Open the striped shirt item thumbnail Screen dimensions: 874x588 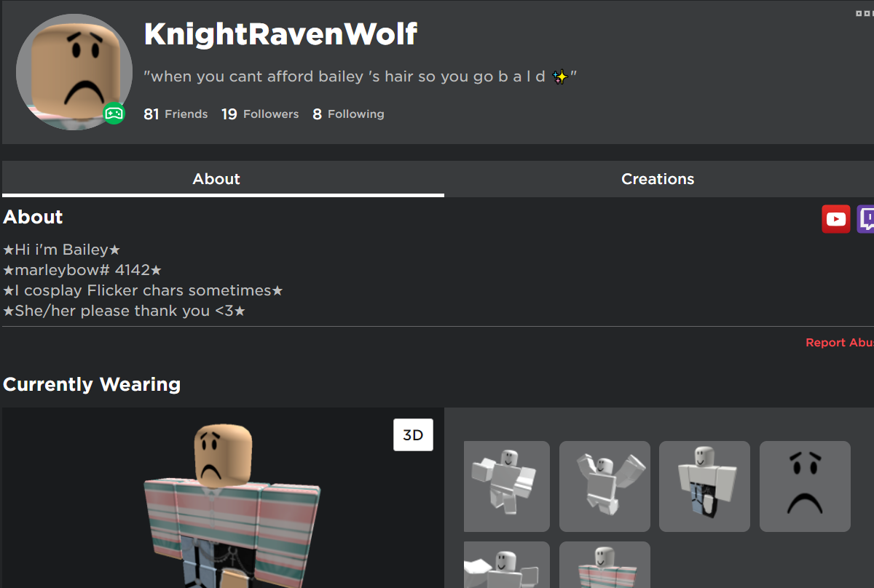coord(605,565)
